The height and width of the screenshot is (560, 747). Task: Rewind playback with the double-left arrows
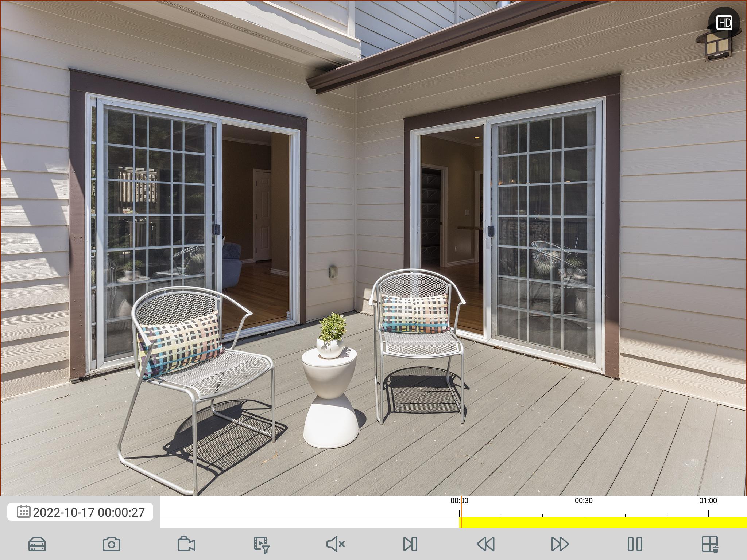pos(485,544)
